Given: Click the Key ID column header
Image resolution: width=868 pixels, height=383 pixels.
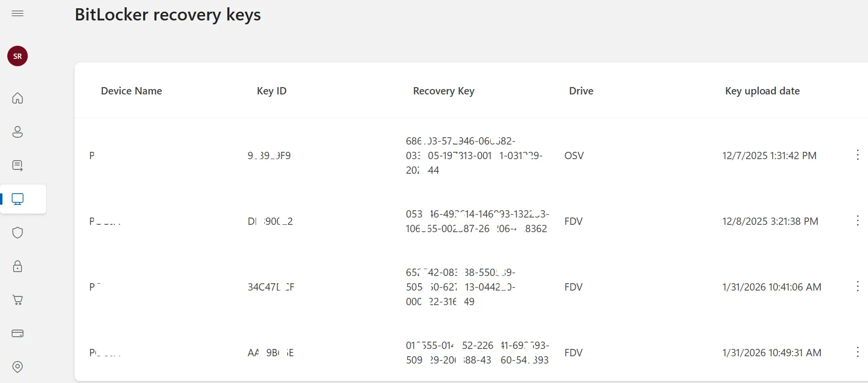Looking at the screenshot, I should tap(271, 91).
